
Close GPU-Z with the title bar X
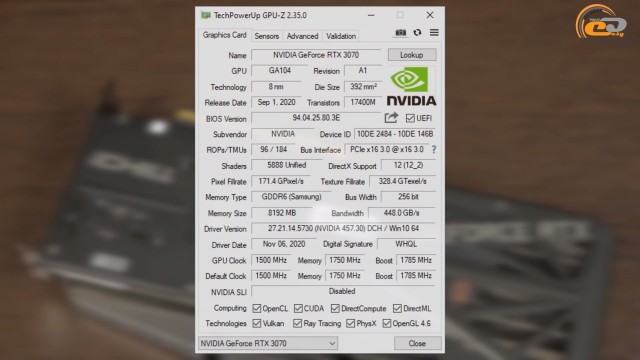pos(430,15)
